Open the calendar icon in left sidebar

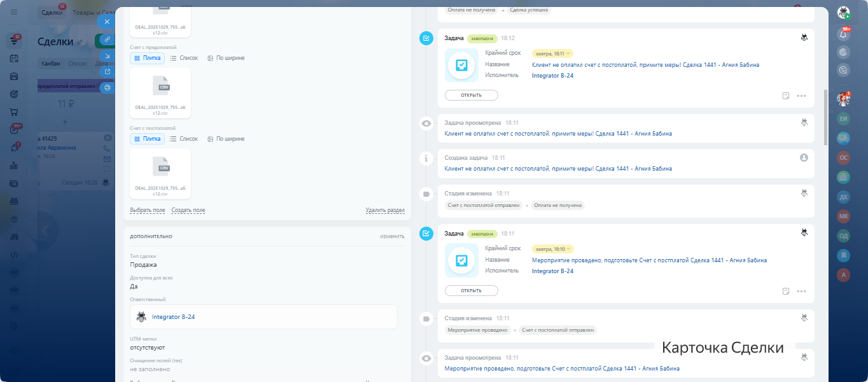click(x=14, y=59)
